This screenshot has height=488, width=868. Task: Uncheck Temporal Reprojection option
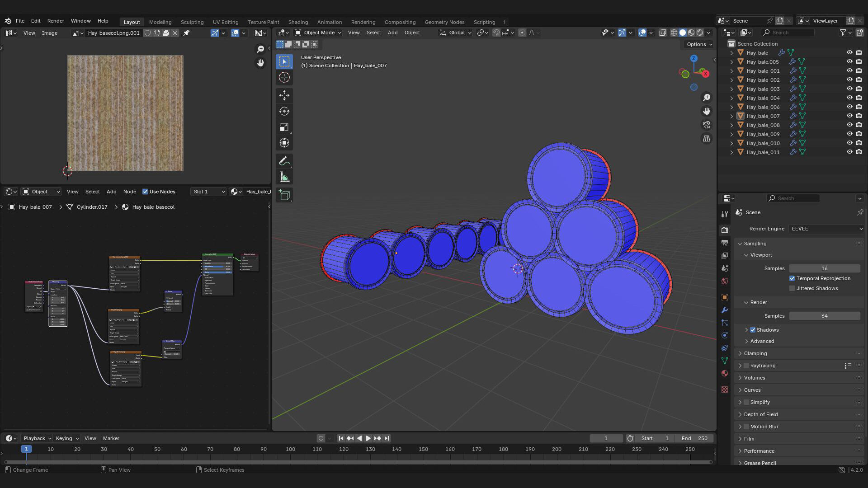pos(792,278)
